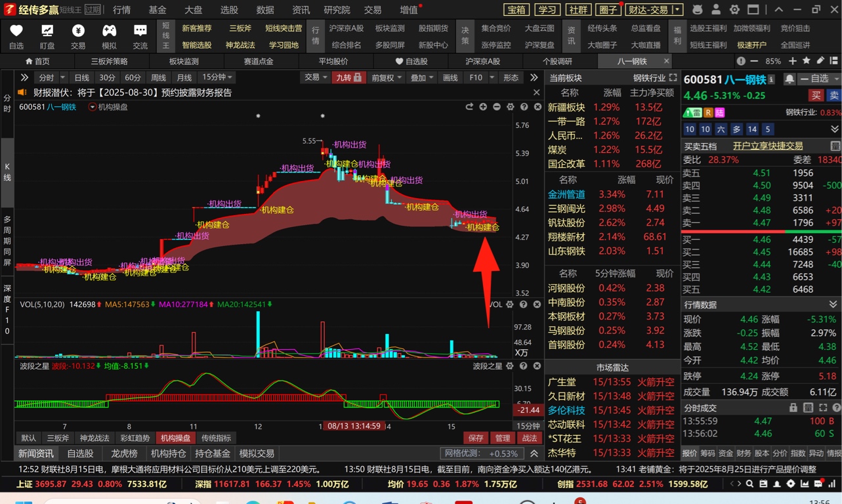Click the mascot face icon in title bar
The height and width of the screenshot is (504, 842).
click(698, 10)
